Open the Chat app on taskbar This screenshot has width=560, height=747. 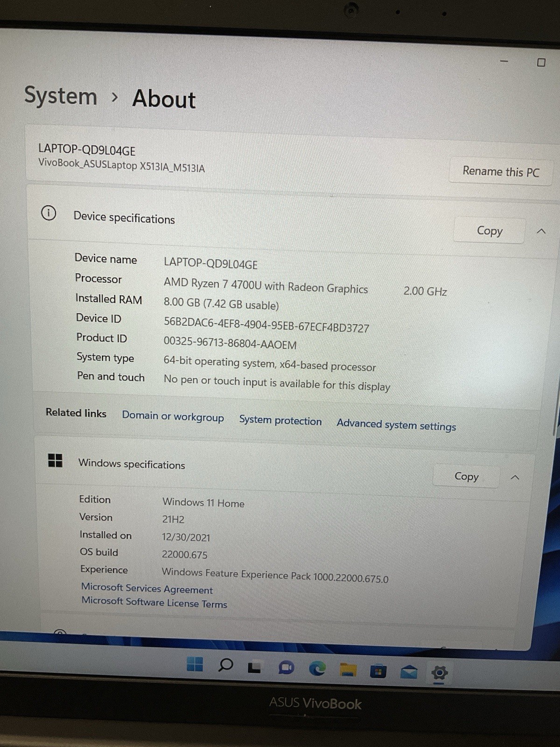click(x=286, y=668)
